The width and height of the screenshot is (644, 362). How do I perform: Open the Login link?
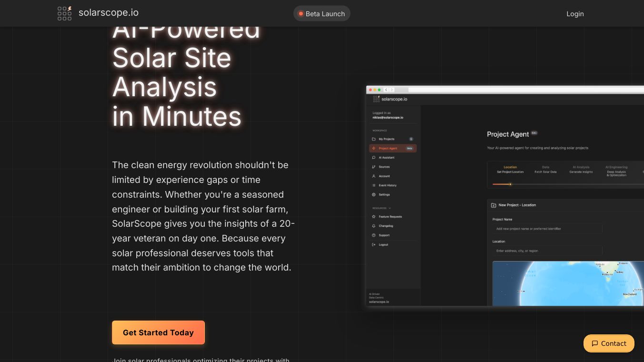[x=575, y=14]
